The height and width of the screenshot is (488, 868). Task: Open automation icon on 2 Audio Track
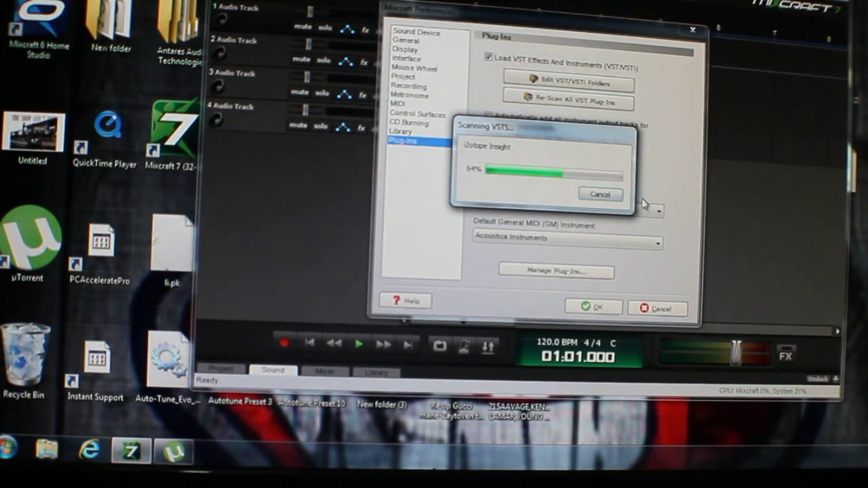[346, 62]
